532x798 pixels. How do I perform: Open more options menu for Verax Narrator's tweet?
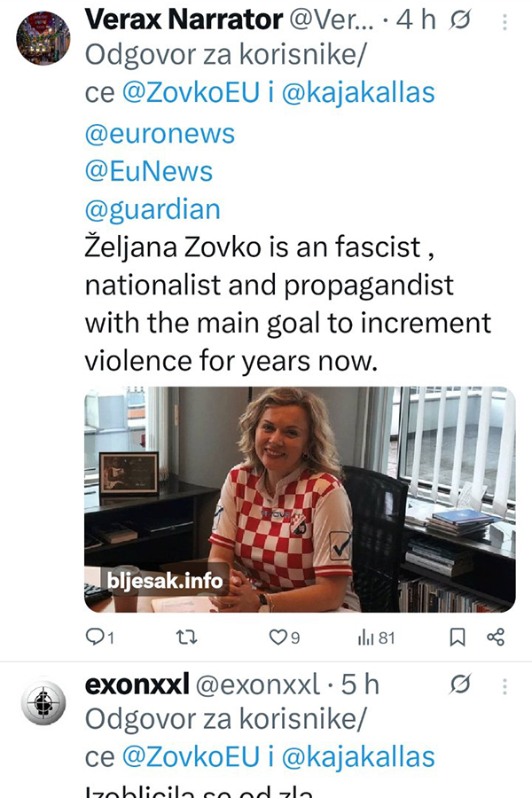coord(505,19)
